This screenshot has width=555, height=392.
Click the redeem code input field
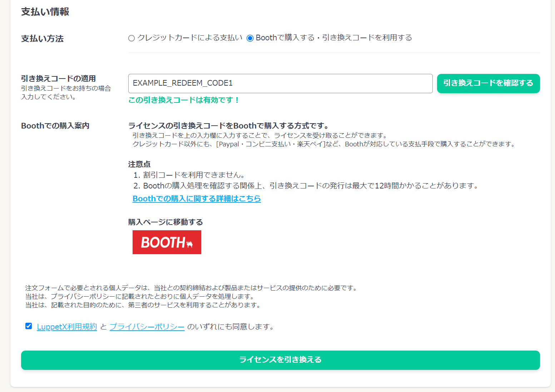[280, 84]
